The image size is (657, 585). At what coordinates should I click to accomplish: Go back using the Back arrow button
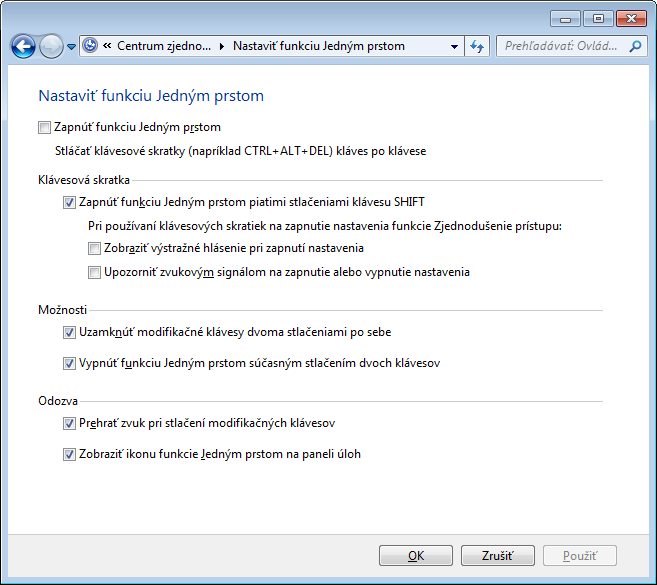point(23,46)
